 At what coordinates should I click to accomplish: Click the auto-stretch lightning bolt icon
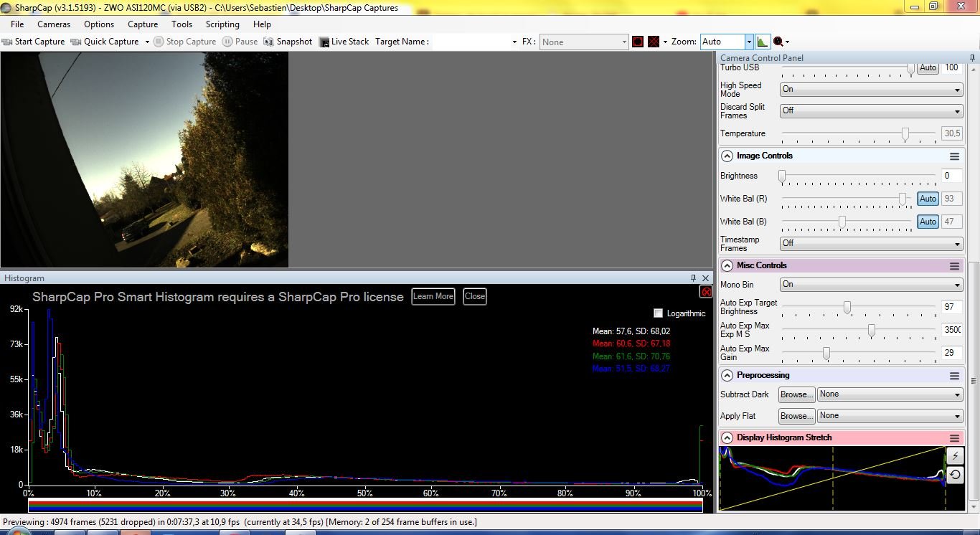[955, 455]
